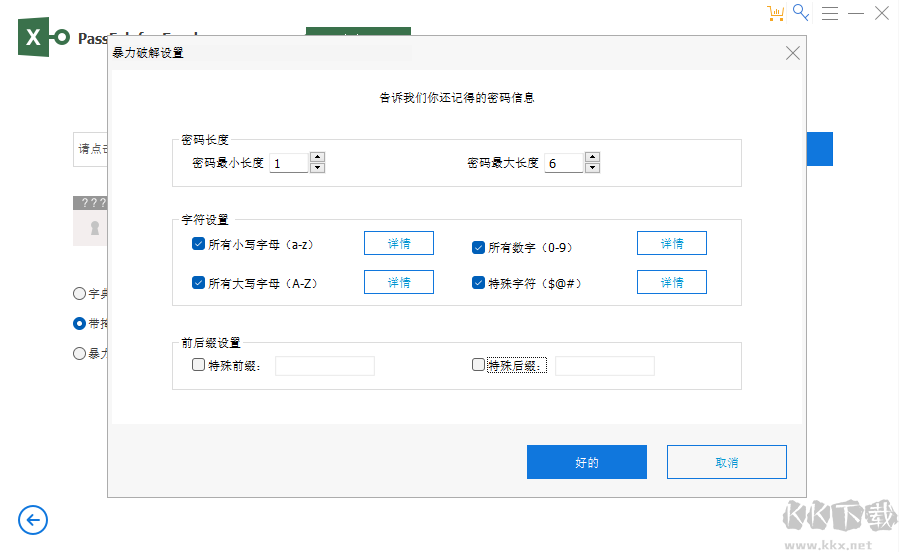The image size is (899, 552).
Task: Select the second attack mode radio button
Action: [79, 323]
